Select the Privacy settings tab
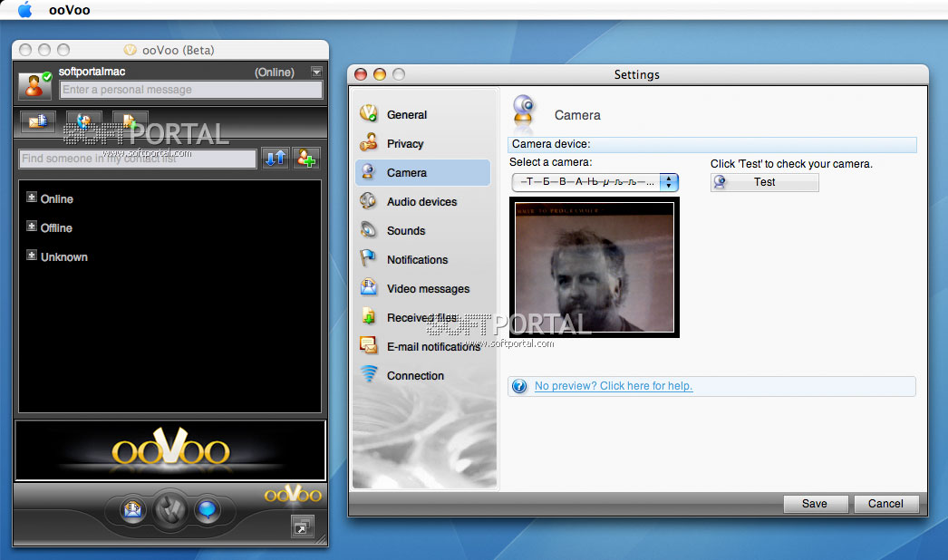Screen dimensions: 948x560 click(422, 143)
